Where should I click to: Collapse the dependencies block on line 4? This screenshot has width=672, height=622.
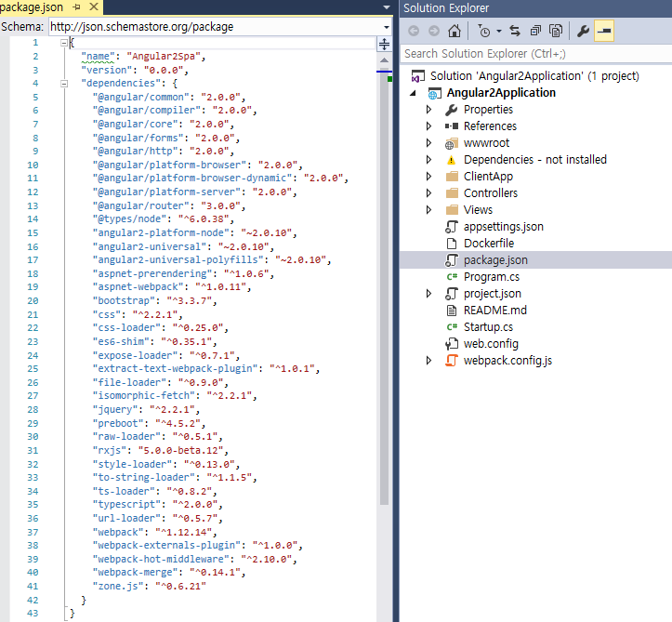(64, 84)
